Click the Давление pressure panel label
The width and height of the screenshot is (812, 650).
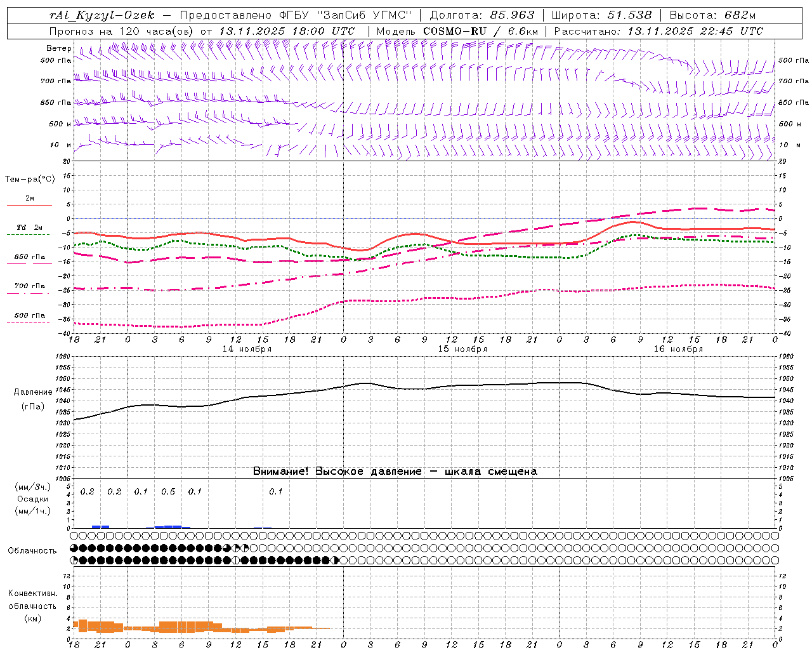tap(33, 392)
